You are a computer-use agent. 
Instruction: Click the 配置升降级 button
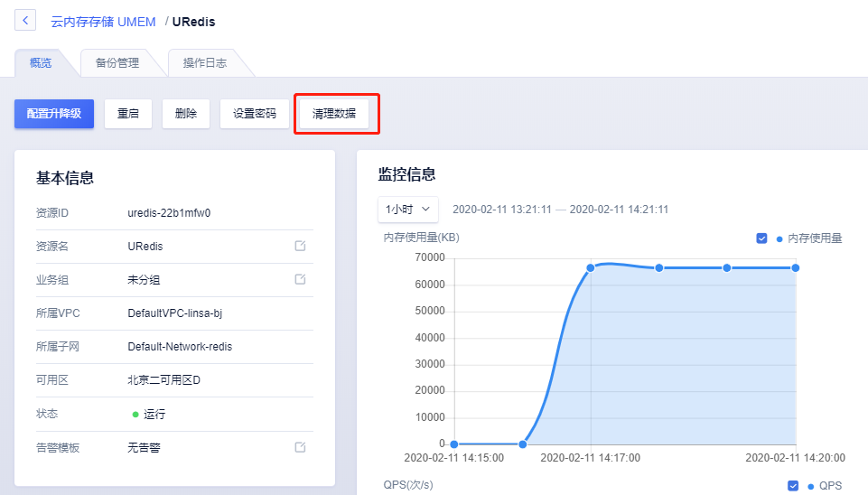pos(54,114)
